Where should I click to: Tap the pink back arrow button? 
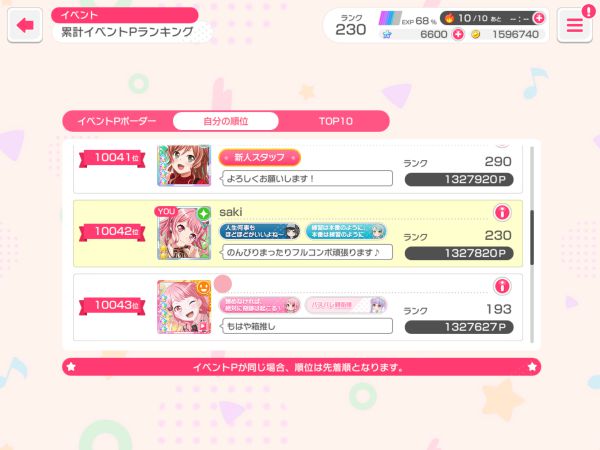pyautogui.click(x=25, y=25)
